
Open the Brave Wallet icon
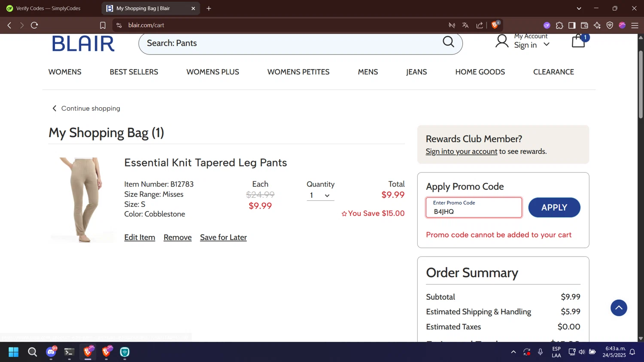[x=584, y=25]
